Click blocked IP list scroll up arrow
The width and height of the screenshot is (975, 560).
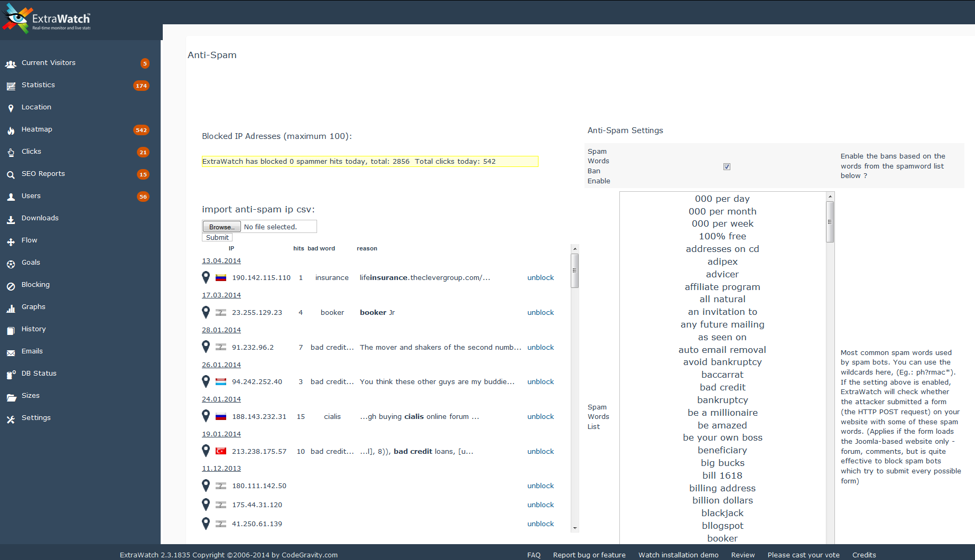(x=575, y=248)
